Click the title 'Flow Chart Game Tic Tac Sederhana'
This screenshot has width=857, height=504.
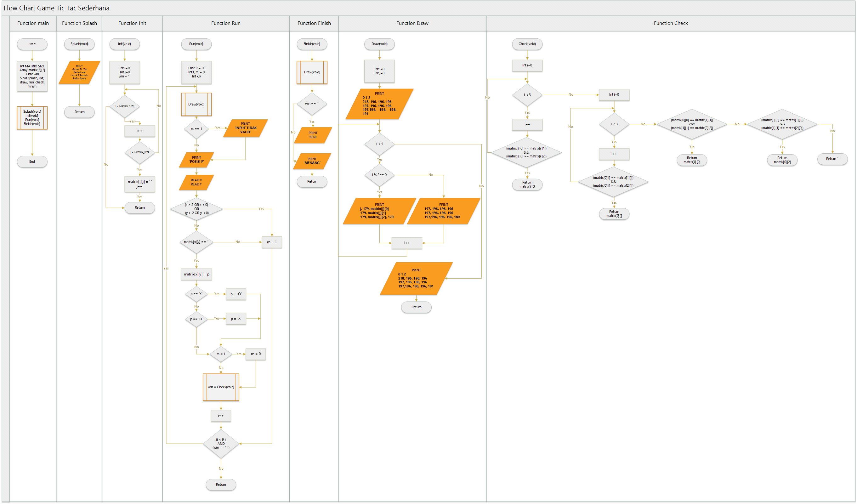coord(56,8)
